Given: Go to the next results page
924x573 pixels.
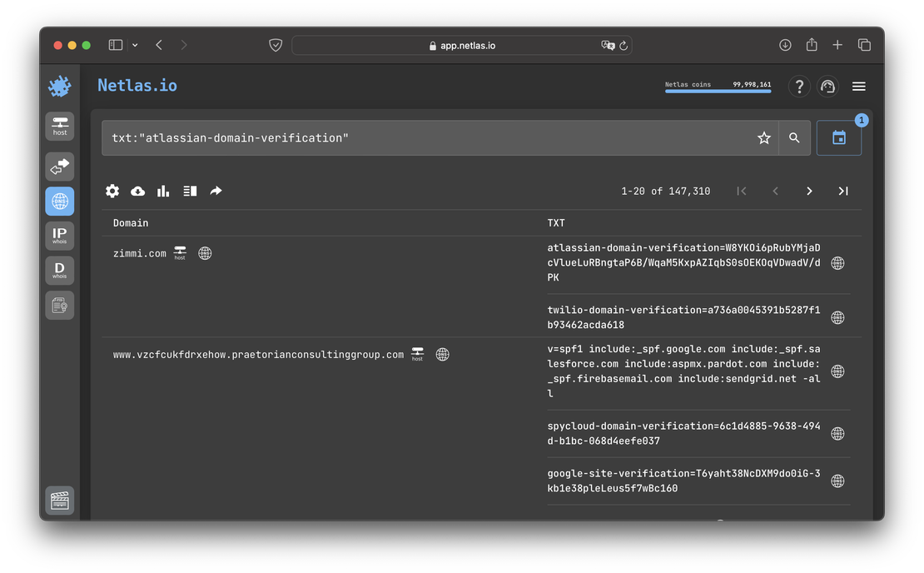Looking at the screenshot, I should [x=808, y=191].
